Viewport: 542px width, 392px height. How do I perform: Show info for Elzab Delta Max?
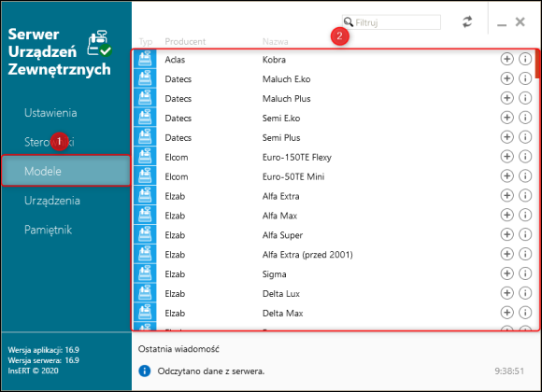click(525, 313)
